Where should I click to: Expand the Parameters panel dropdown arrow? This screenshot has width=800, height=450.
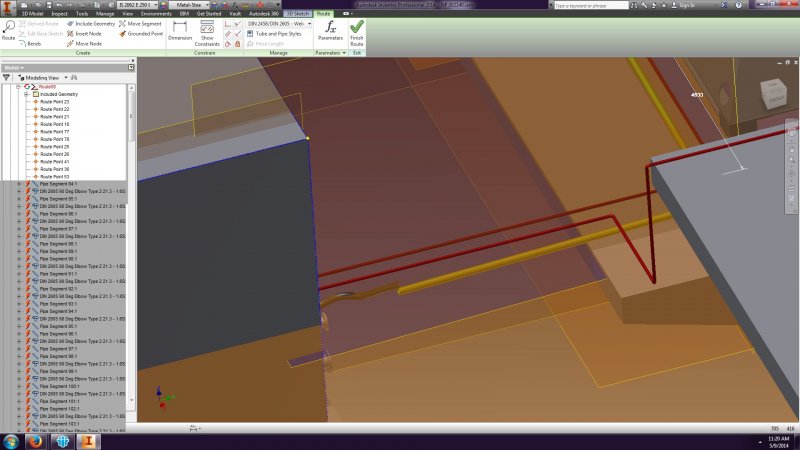tap(344, 52)
